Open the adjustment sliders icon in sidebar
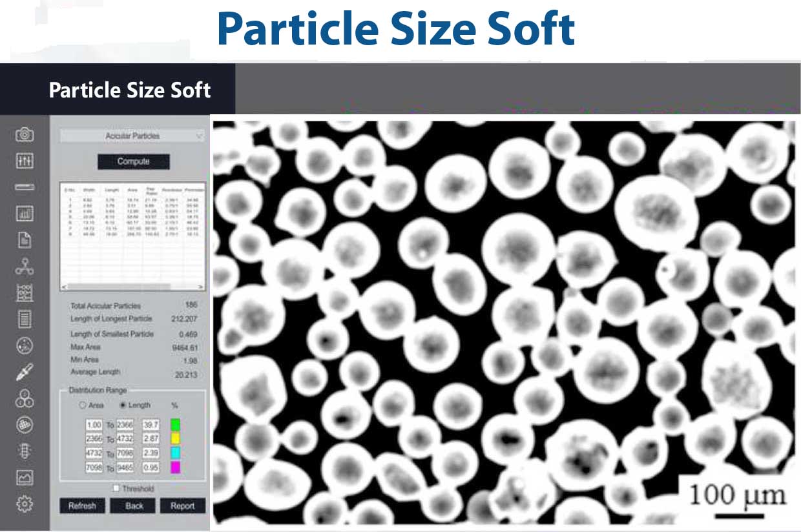The image size is (801, 532). 25,161
